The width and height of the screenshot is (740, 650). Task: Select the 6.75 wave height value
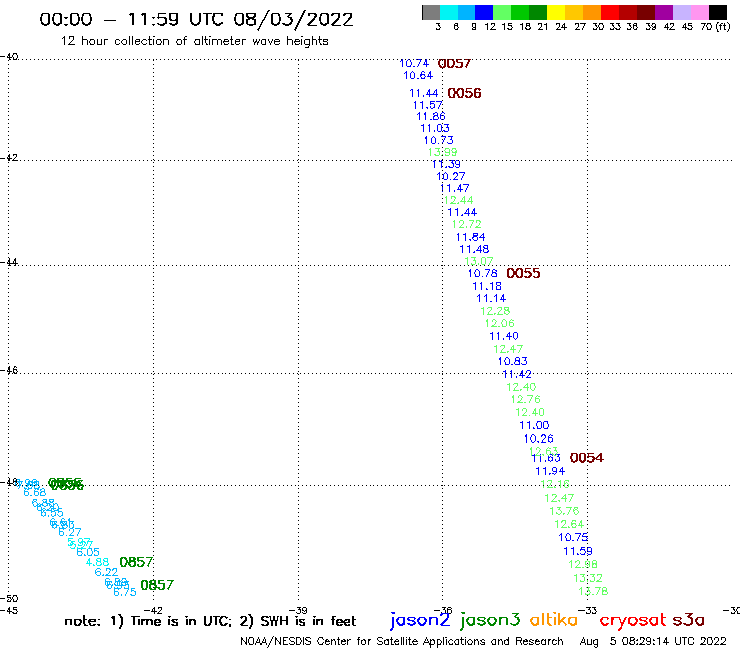(x=125, y=592)
